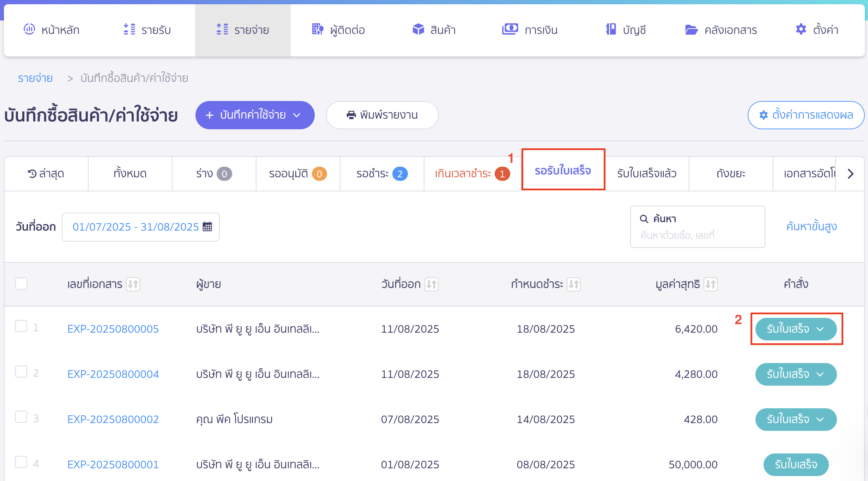Open รับใบเสร็จ dropdown for EXP-20250800004
The width and height of the screenshot is (868, 481).
tap(820, 374)
